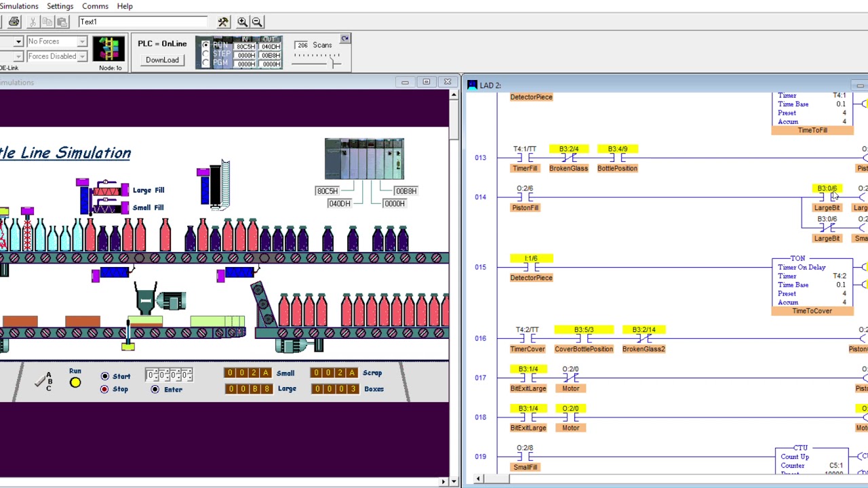Click the red Stop pushbutton
Image resolution: width=868 pixels, height=488 pixels.
(x=104, y=389)
